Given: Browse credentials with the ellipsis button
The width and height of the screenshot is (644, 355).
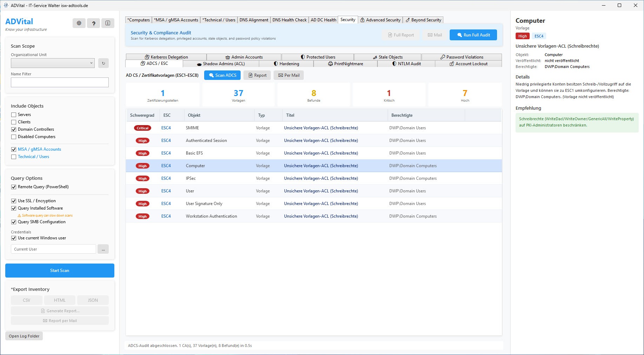Looking at the screenshot, I should point(103,249).
